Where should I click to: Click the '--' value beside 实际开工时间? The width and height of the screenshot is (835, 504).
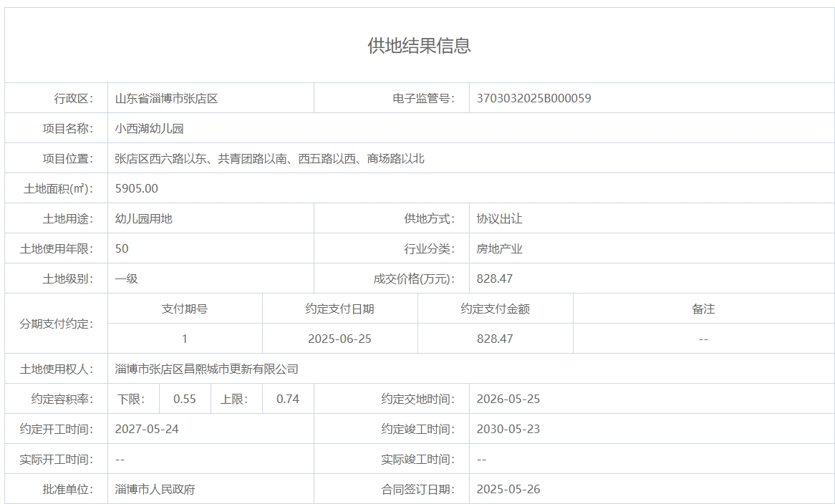pyautogui.click(x=120, y=460)
